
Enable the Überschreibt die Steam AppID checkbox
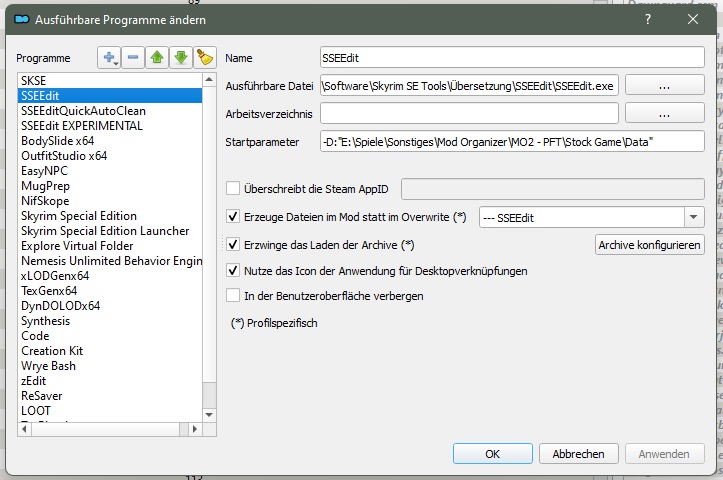pos(234,188)
